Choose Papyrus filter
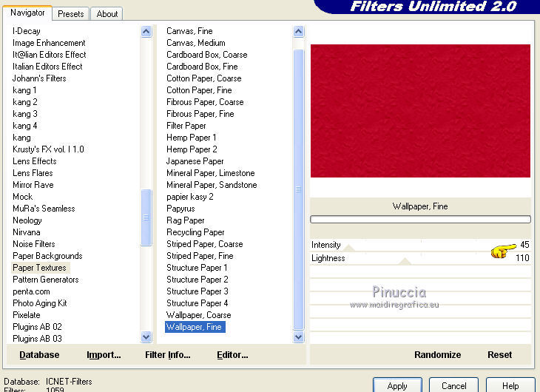Screen dimensions: 540x392 pyautogui.click(x=180, y=209)
